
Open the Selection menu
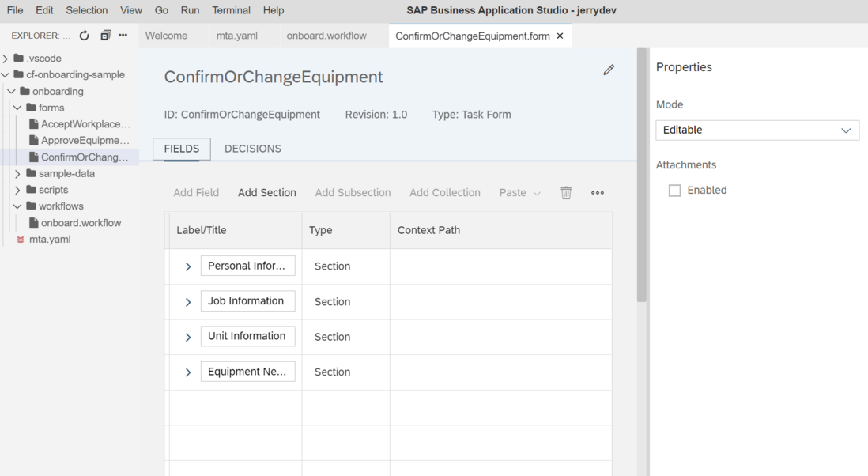pyautogui.click(x=87, y=10)
